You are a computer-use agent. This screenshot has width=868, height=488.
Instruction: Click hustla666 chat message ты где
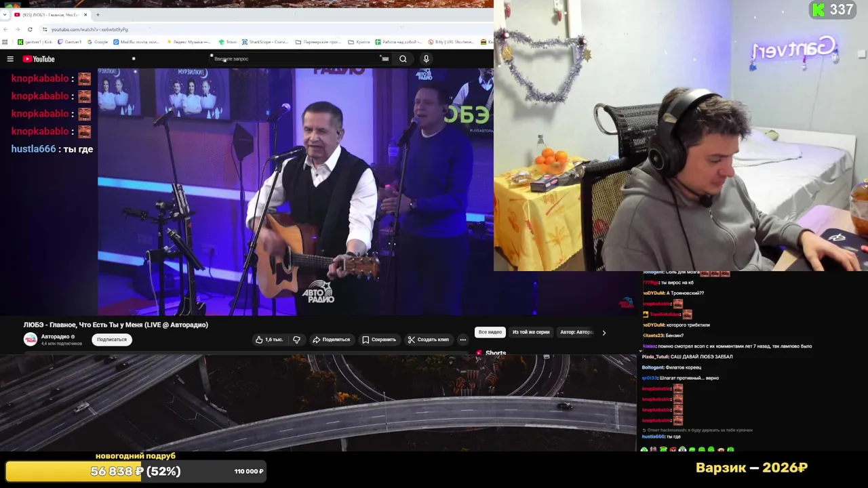click(52, 148)
